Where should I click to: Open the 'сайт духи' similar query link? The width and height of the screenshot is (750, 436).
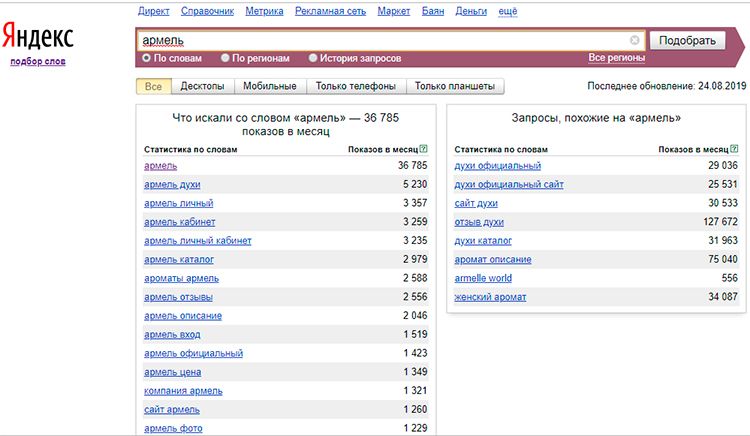click(476, 203)
